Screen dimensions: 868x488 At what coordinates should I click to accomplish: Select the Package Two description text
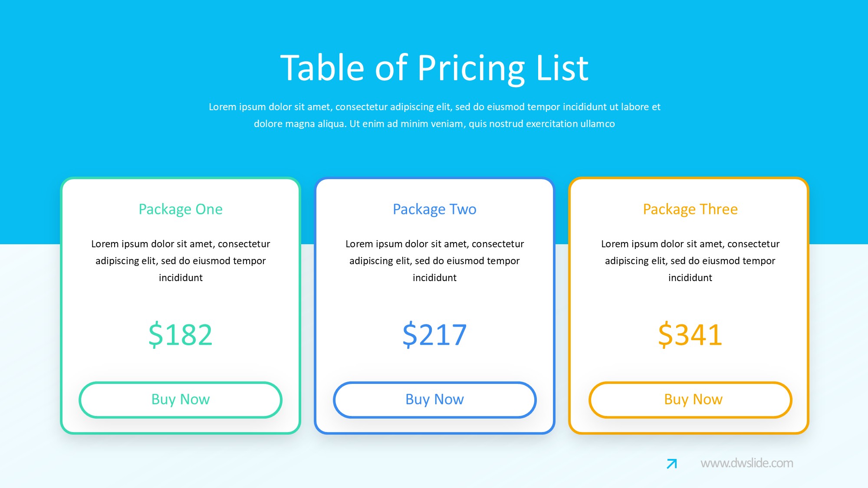434,261
